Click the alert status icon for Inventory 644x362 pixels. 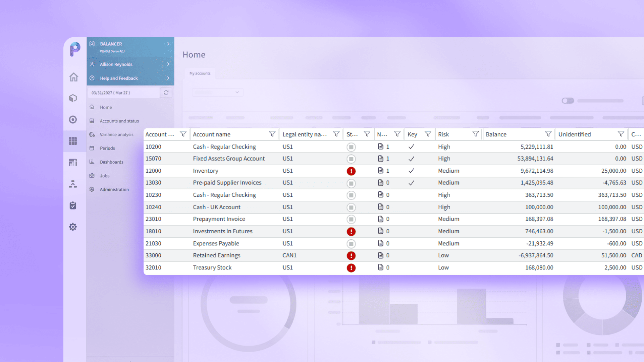[x=351, y=171]
